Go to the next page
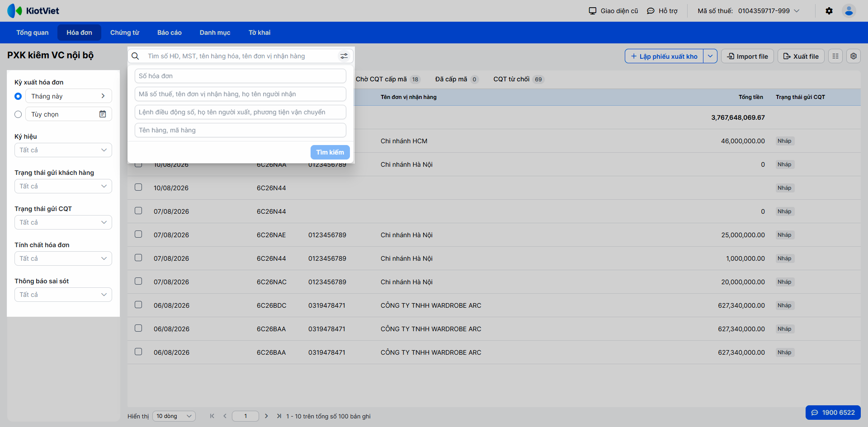Screen dimensions: 868x427 (x=266, y=416)
